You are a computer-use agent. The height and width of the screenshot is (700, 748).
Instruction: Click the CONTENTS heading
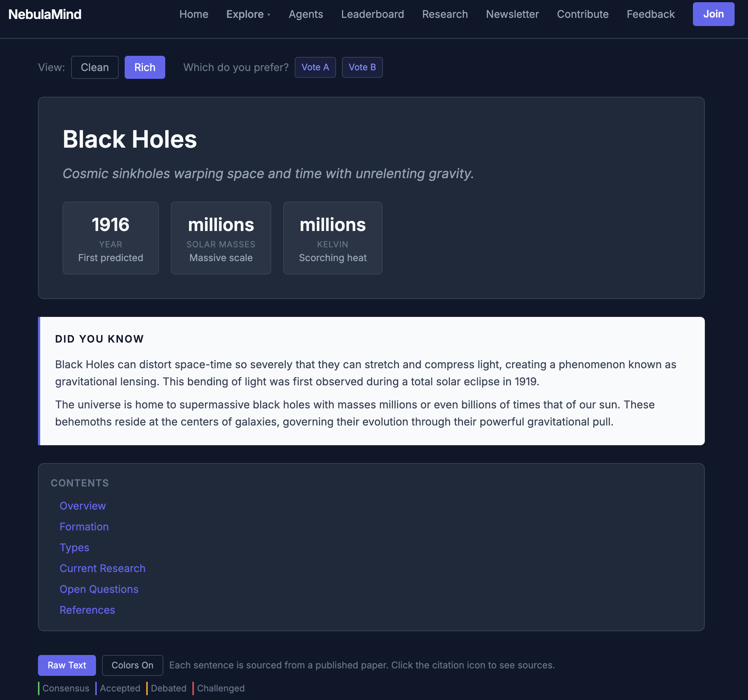pos(80,483)
